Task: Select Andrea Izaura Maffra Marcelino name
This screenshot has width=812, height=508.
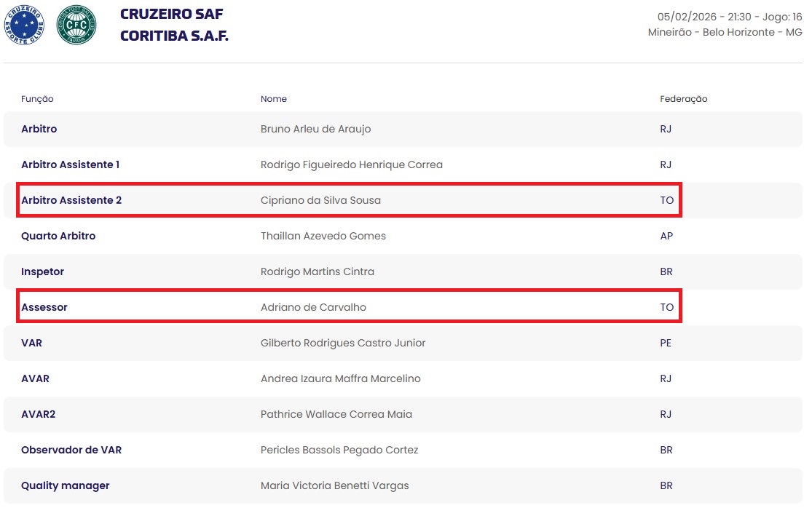Action: (340, 378)
